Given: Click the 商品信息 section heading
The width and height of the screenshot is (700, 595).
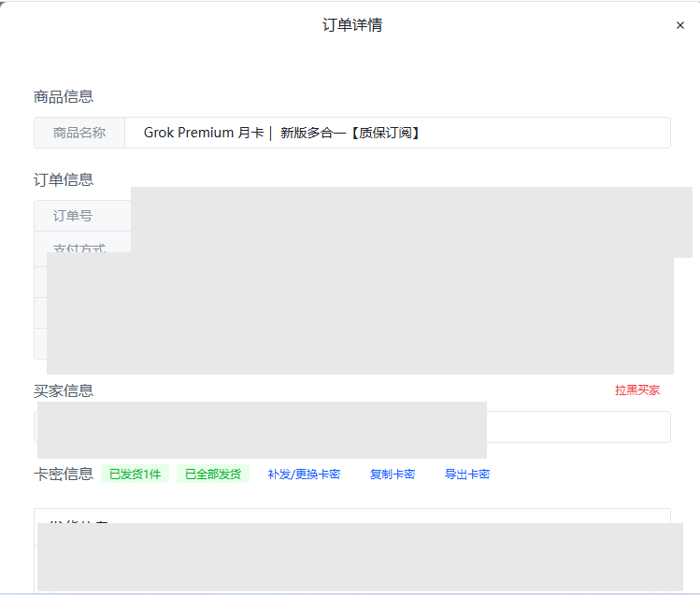Looking at the screenshot, I should [x=64, y=97].
